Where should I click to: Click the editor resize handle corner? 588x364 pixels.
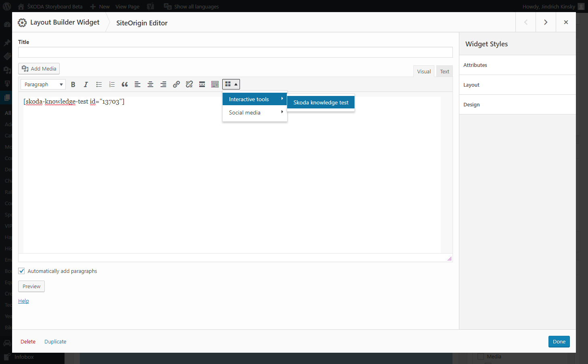449,258
